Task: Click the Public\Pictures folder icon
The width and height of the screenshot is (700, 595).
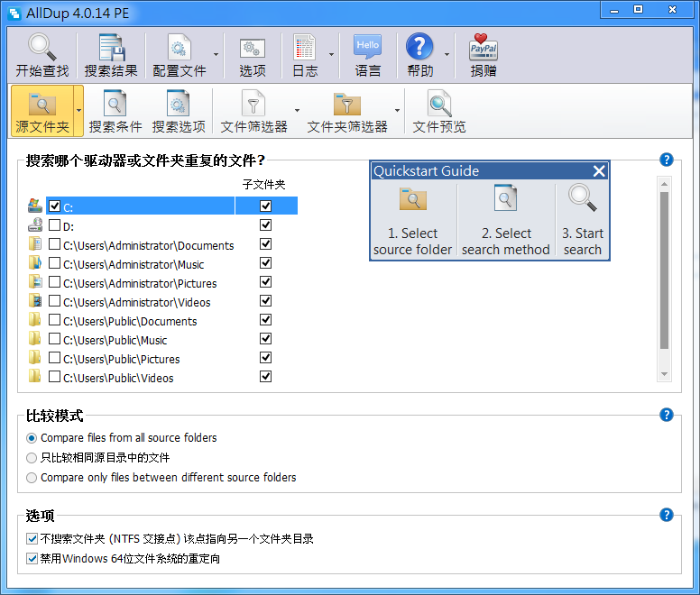Action: coord(35,358)
